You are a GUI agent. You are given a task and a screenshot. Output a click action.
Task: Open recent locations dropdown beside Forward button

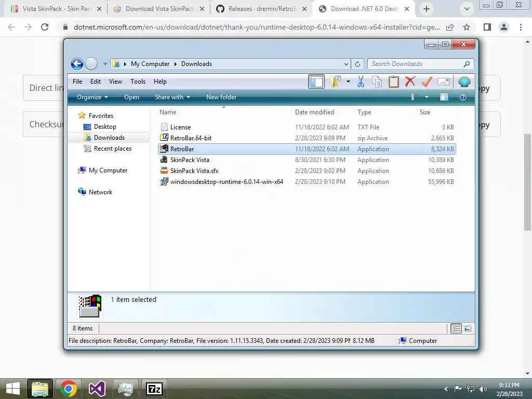pos(105,64)
